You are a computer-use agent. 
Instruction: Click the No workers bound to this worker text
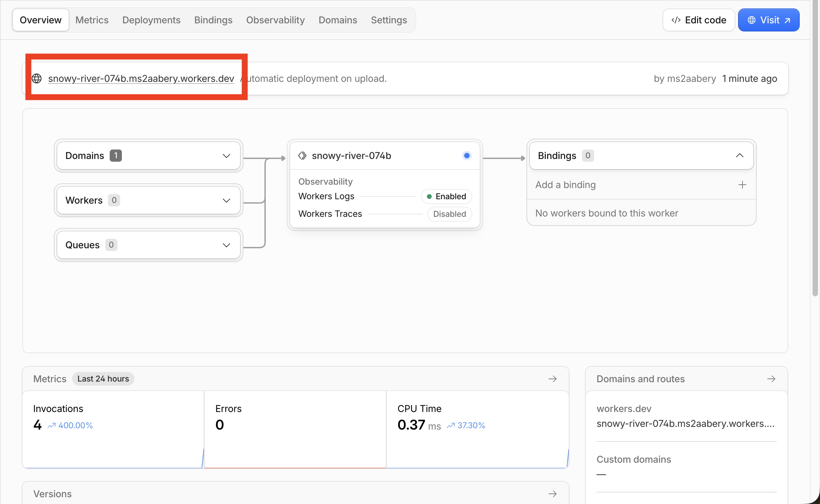(x=607, y=213)
